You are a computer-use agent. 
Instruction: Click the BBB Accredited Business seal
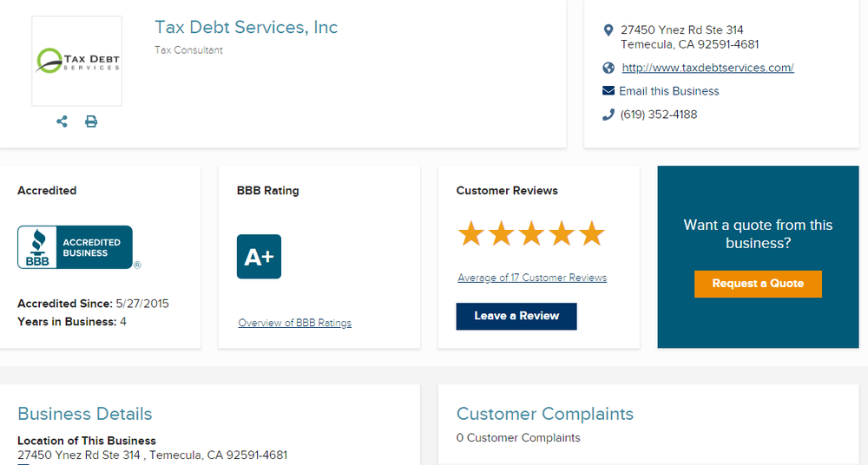point(76,247)
